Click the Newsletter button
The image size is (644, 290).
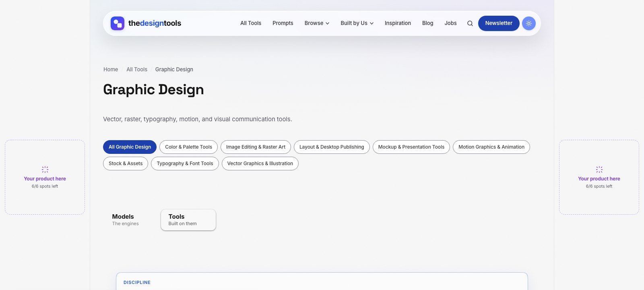click(x=499, y=23)
